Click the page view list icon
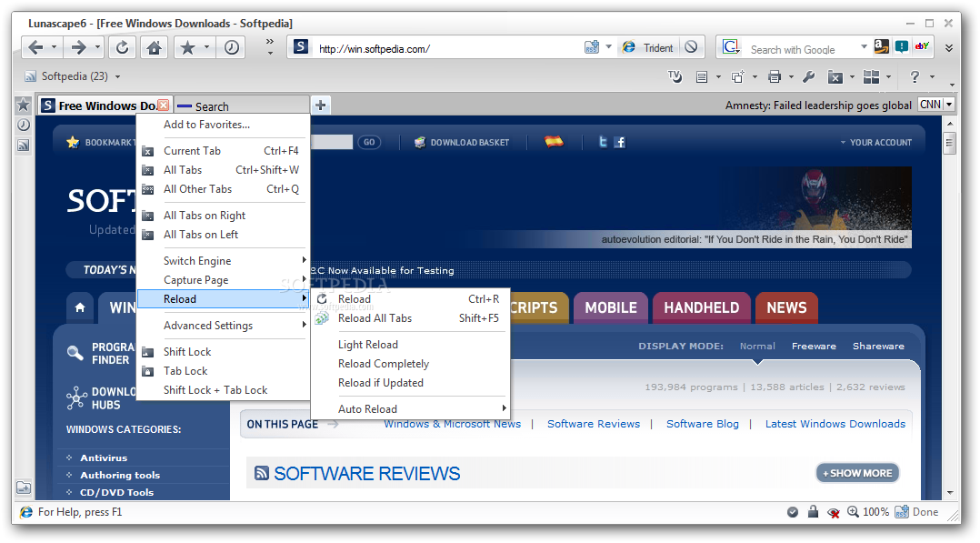 pyautogui.click(x=701, y=76)
